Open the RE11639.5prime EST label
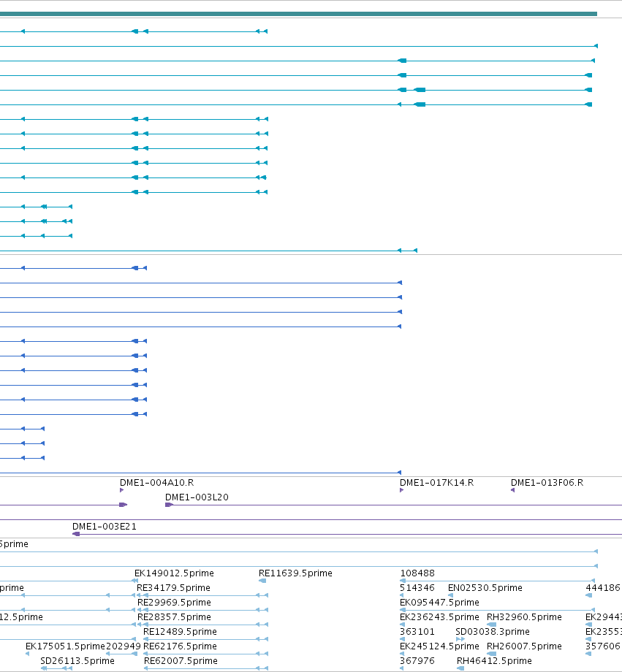Screen dimensions: 622x672 click(x=295, y=573)
